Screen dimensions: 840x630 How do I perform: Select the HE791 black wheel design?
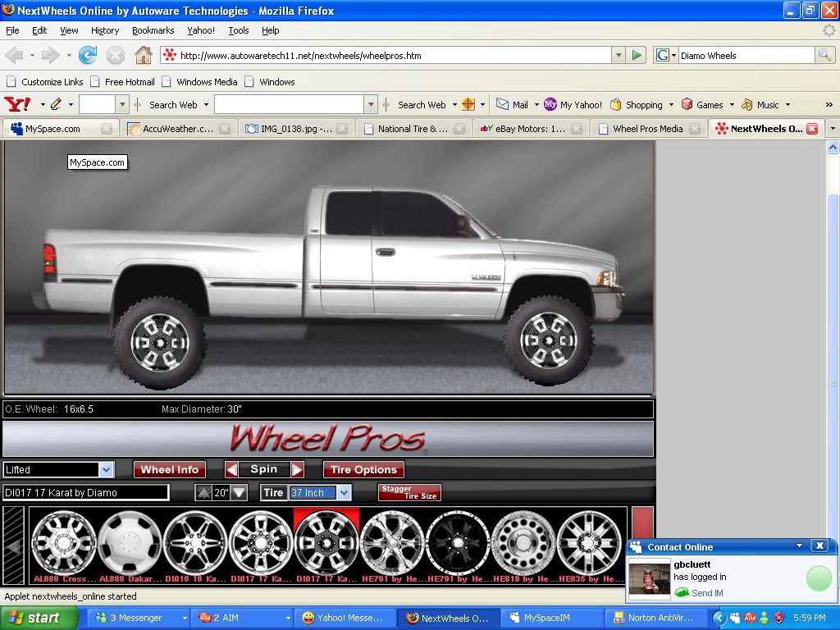(x=458, y=543)
